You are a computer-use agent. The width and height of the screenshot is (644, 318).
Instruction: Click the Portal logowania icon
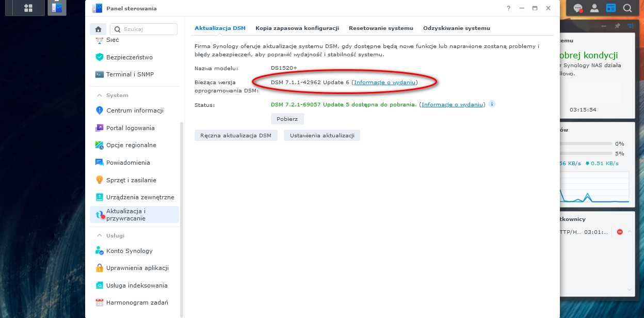click(x=100, y=128)
